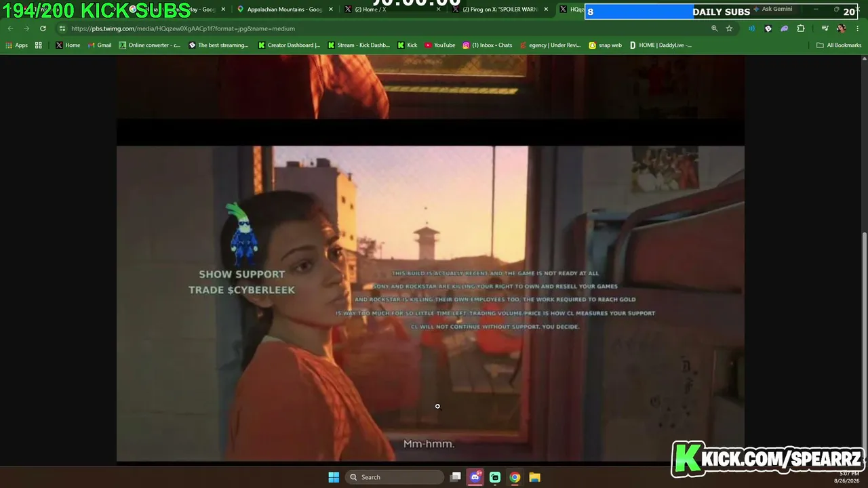Open Google Chrome from the taskbar

pyautogui.click(x=515, y=477)
